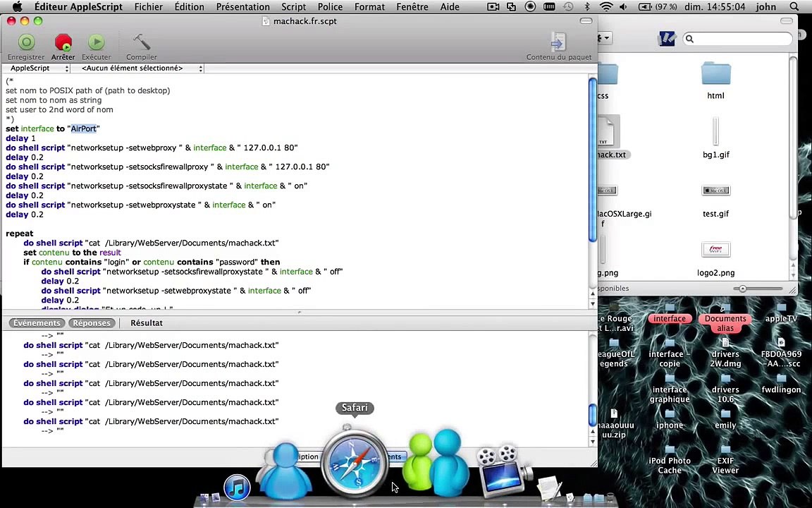
Task: Open Spotlight search magnifier in menu bar
Action: point(794,7)
